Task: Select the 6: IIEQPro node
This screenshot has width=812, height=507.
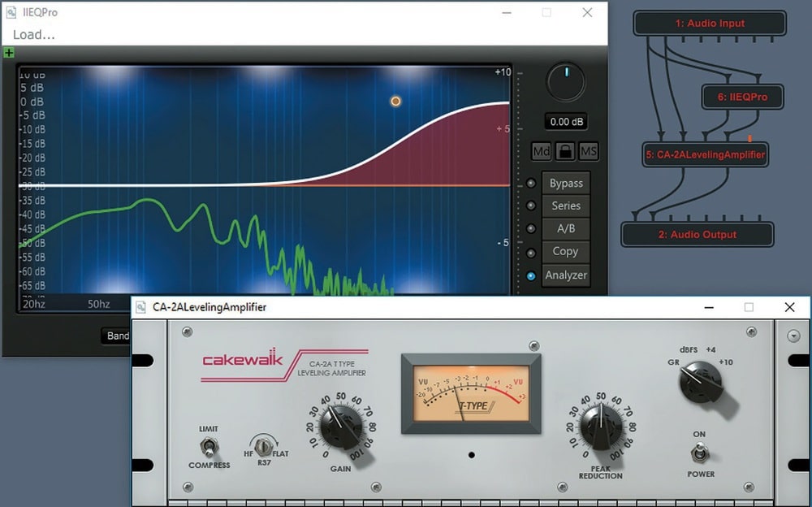Action: [x=742, y=97]
